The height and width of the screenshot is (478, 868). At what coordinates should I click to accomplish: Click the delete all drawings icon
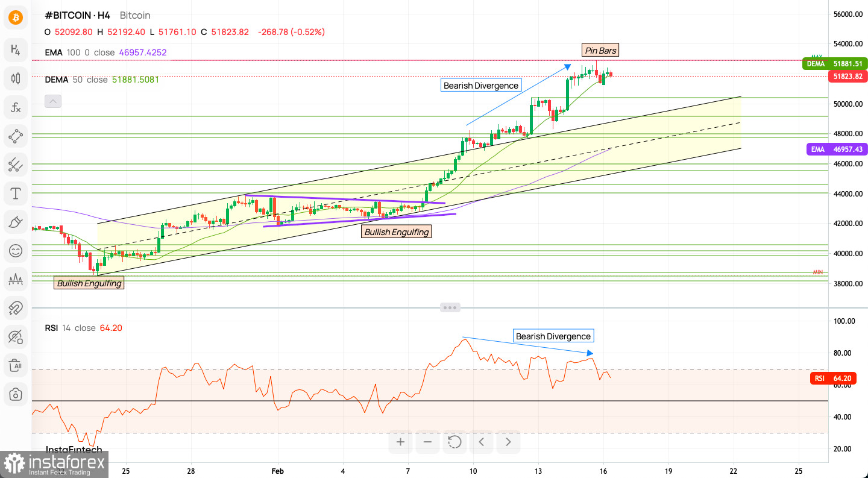16,366
